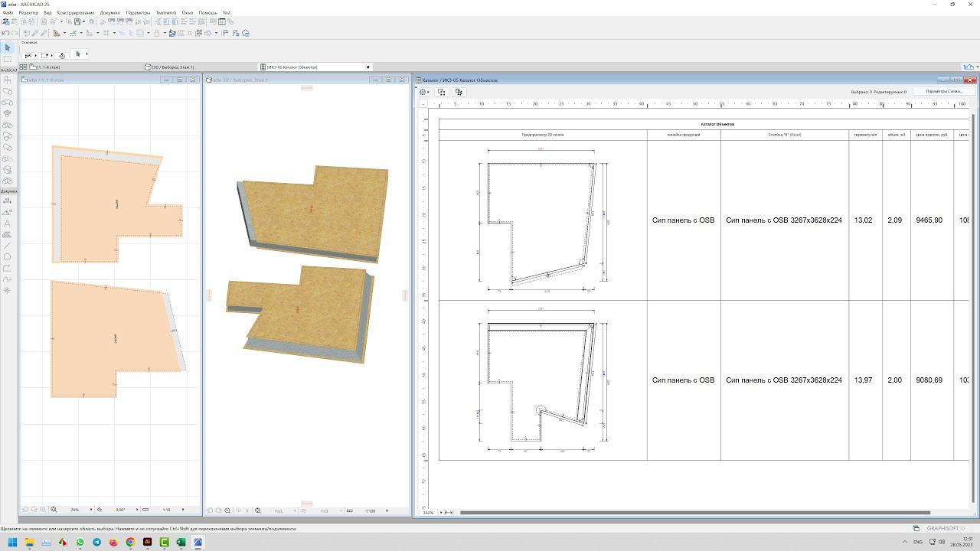Click the zoom magnifier in the floor plan window

54,510
